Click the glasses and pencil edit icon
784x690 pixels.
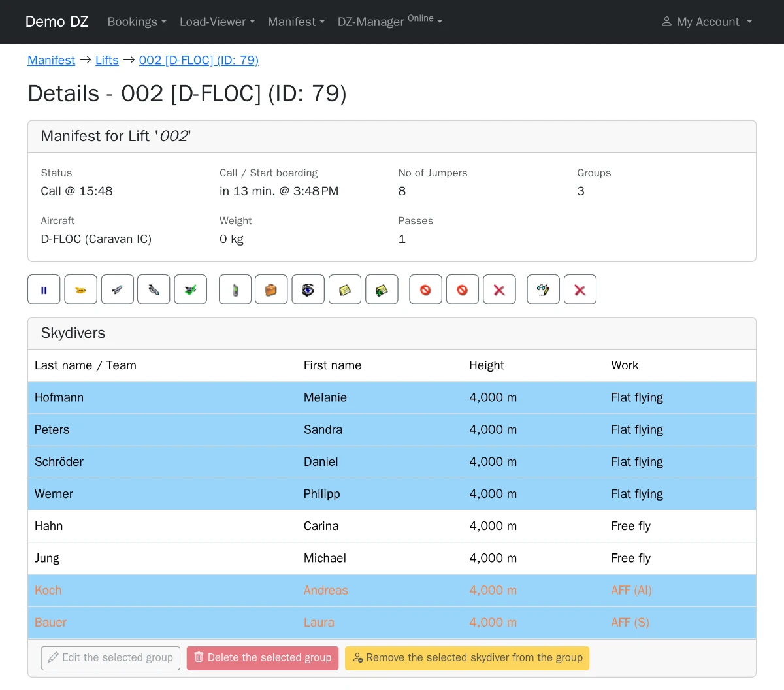point(544,289)
